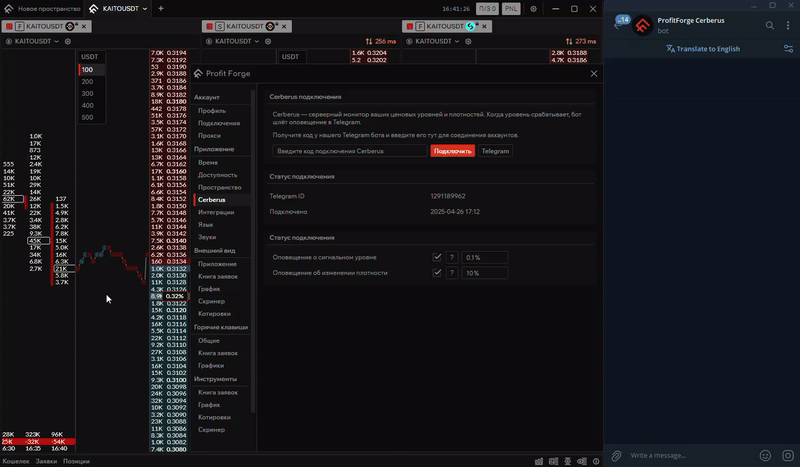Click the 256 ms latency indicator
The width and height of the screenshot is (800, 467).
(381, 41)
